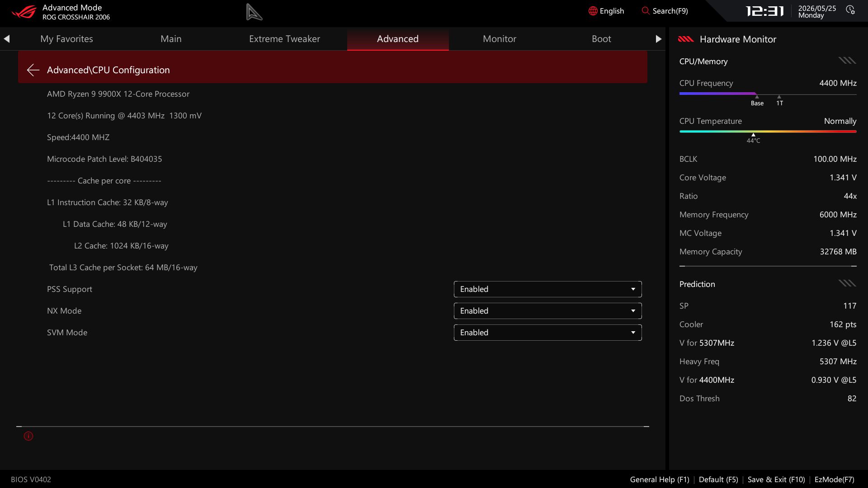Click Microcode Patch Level: B404035

point(104,159)
